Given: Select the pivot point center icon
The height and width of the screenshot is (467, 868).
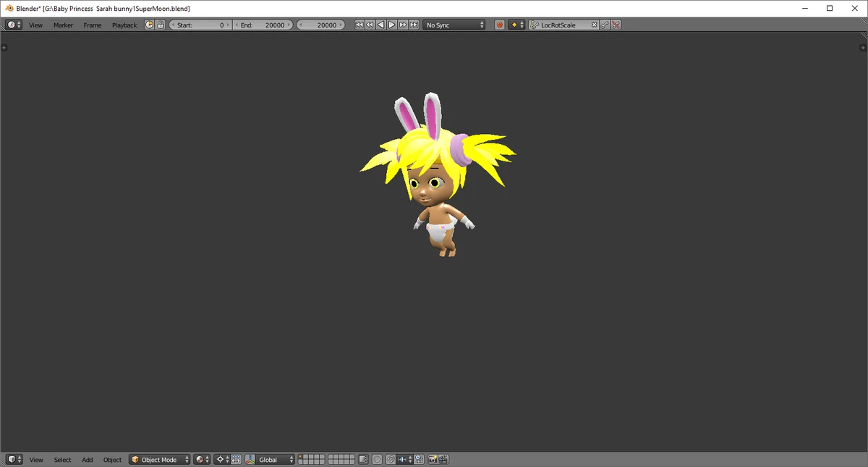Looking at the screenshot, I should coord(220,459).
